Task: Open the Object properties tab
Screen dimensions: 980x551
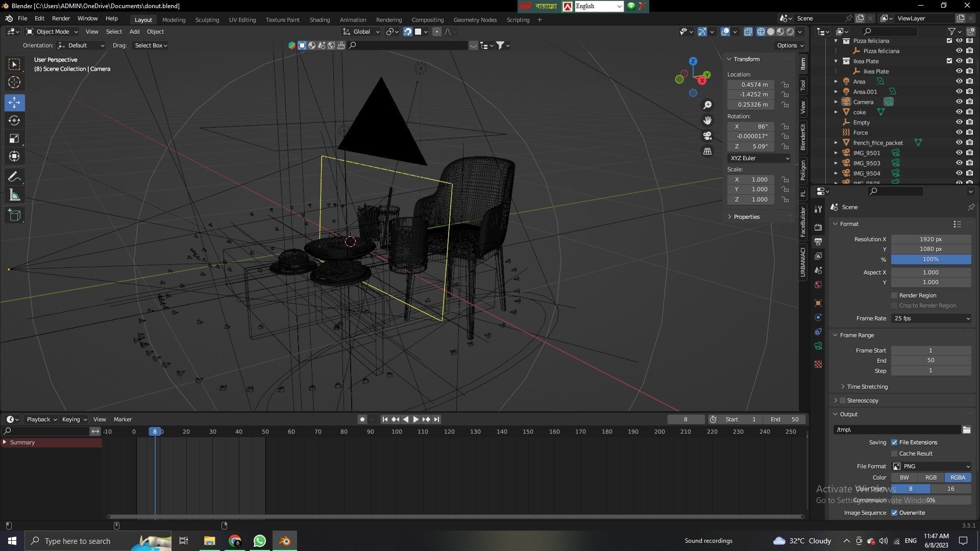Action: click(x=818, y=303)
